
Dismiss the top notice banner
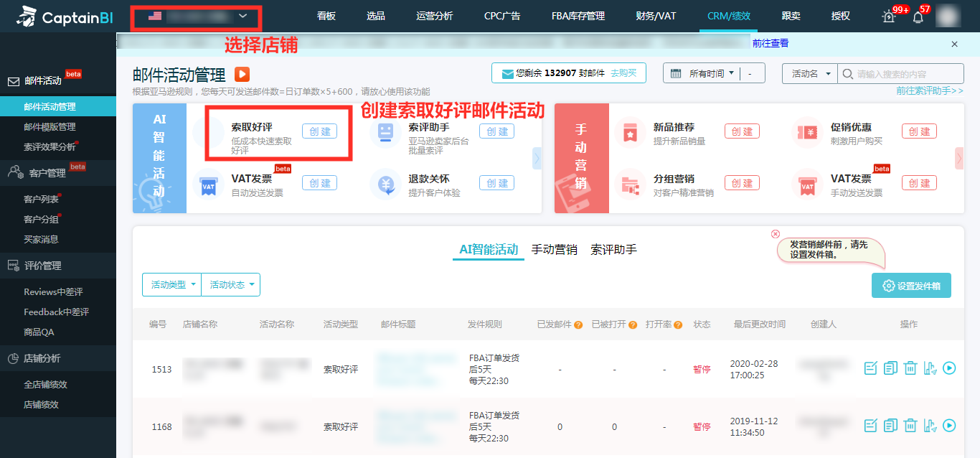[x=954, y=44]
